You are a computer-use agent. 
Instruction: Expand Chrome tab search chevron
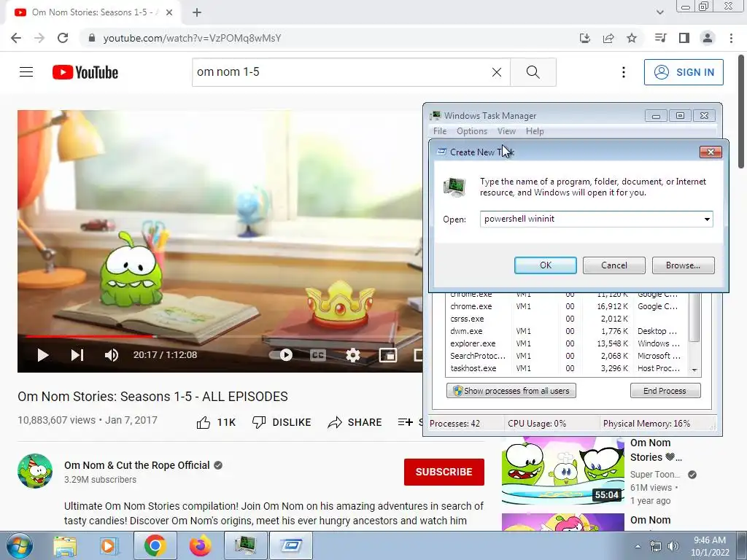pos(659,12)
